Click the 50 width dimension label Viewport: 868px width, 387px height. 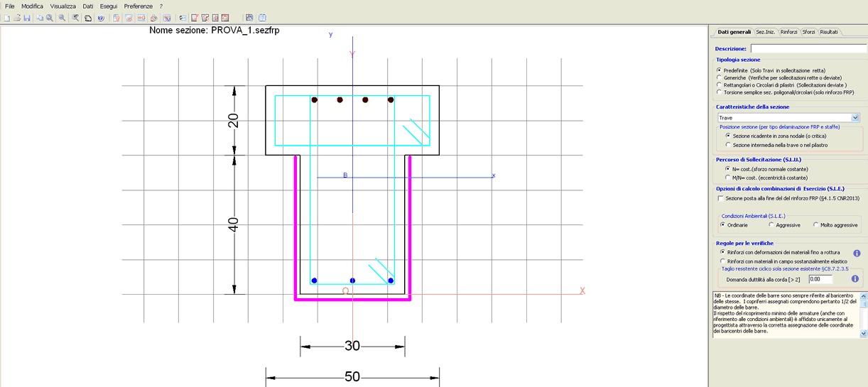(x=352, y=377)
